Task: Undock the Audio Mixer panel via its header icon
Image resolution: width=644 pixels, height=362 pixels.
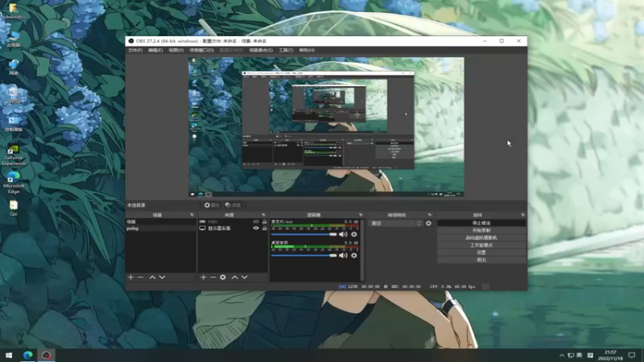Action: pos(361,215)
